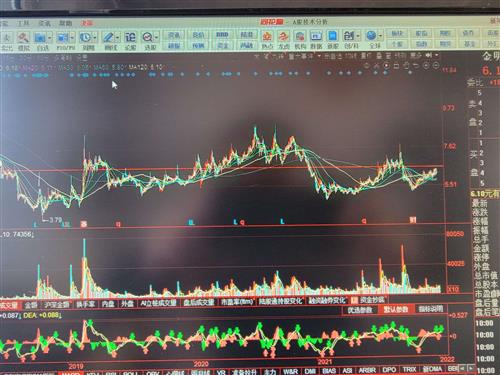Expand the 周期 period dropdown arrow
The width and height of the screenshot is (500, 375).
point(95,37)
